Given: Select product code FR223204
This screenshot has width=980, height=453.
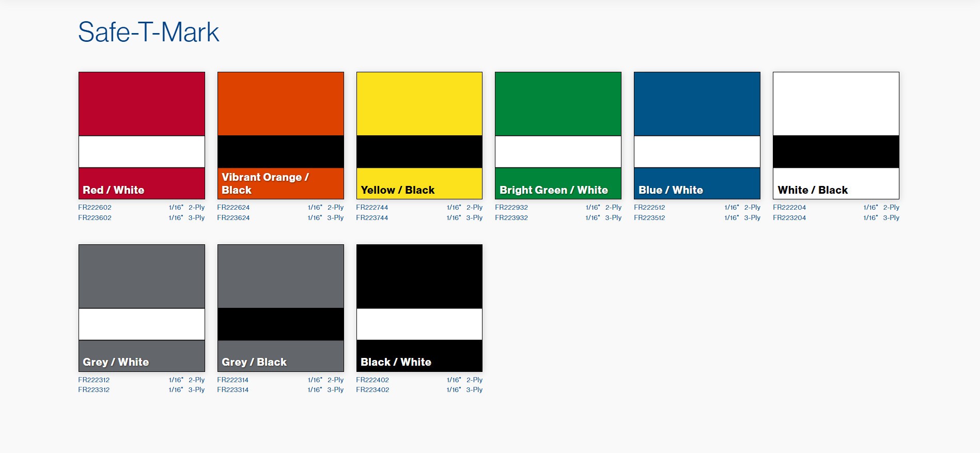Looking at the screenshot, I should pos(789,218).
